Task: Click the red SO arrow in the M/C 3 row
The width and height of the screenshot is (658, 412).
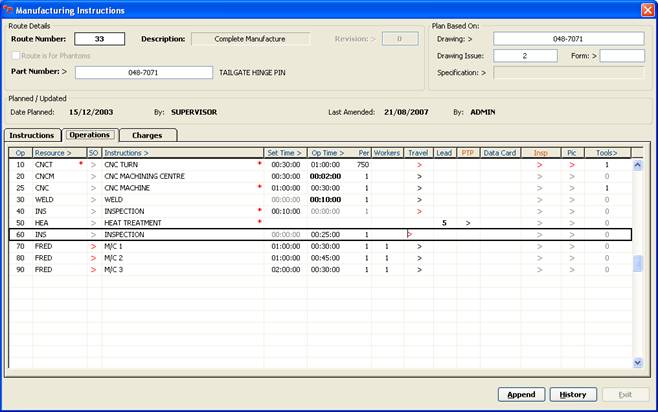Action: click(94, 270)
